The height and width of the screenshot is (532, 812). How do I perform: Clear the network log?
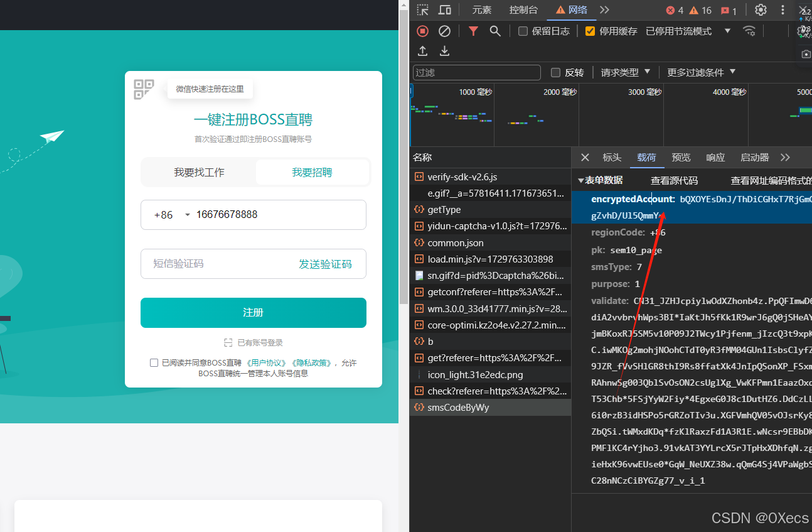(444, 31)
